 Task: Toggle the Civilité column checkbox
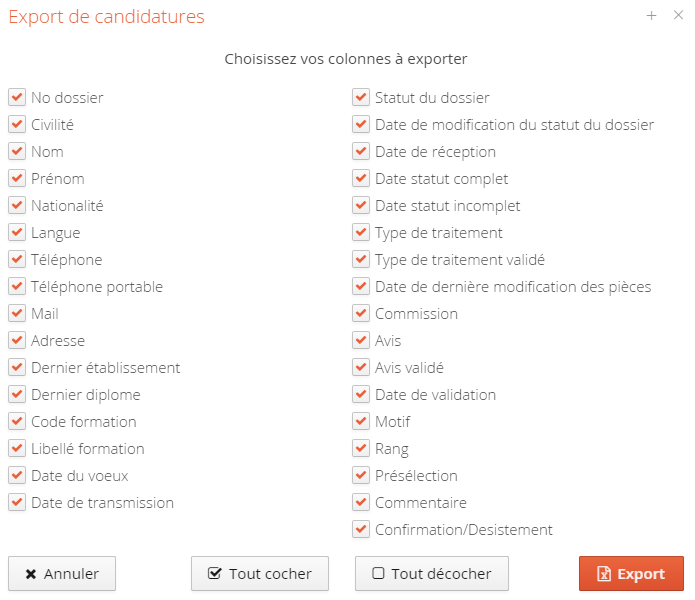(17, 125)
